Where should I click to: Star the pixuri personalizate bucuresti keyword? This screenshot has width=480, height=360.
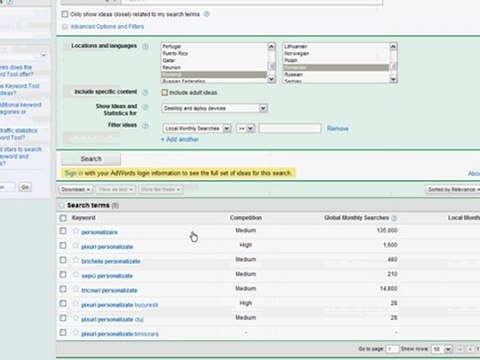coord(76,303)
